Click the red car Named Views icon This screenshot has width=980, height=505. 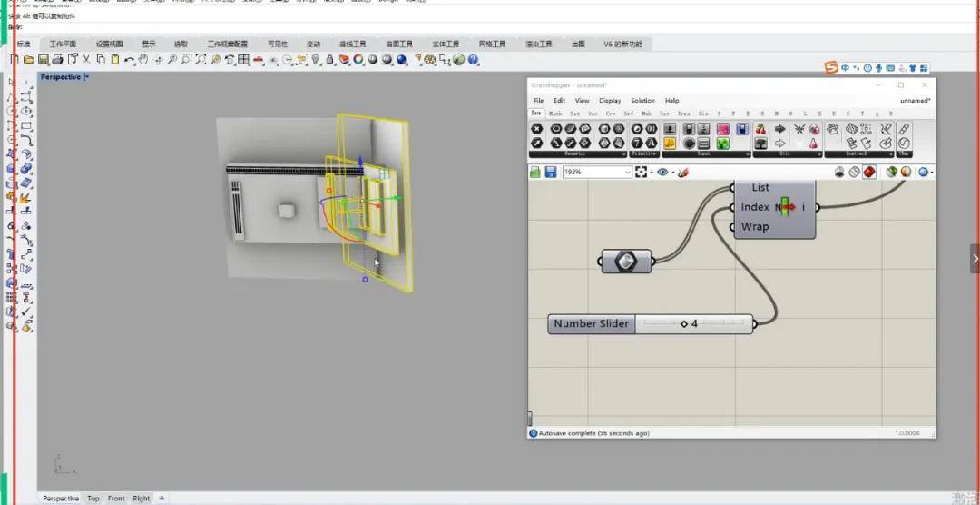(x=258, y=60)
